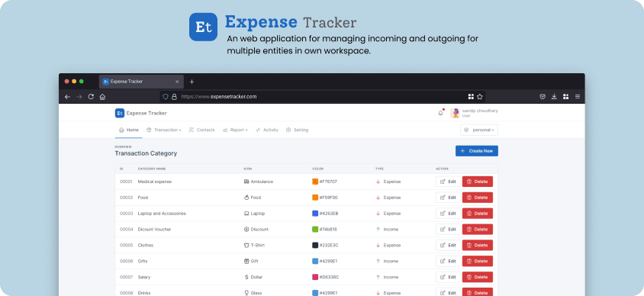The width and height of the screenshot is (644, 296).
Task: Click the Dollar icon in Salary row
Action: (246, 277)
